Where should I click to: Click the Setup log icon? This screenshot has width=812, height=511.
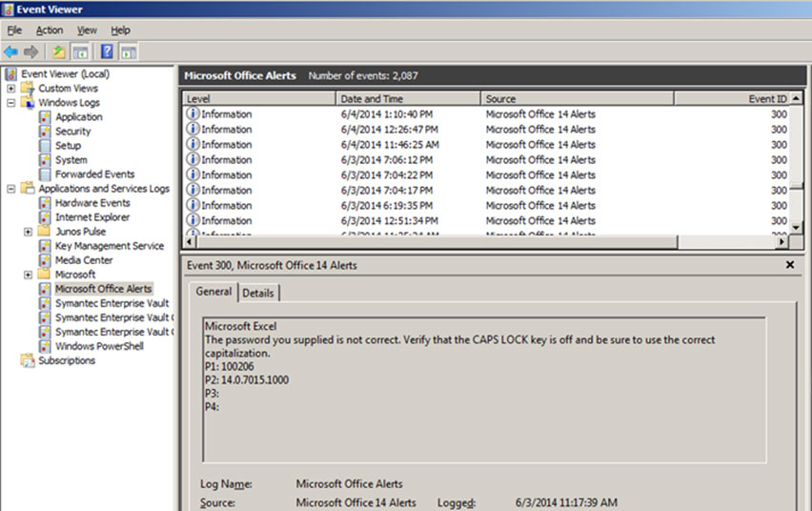(45, 146)
